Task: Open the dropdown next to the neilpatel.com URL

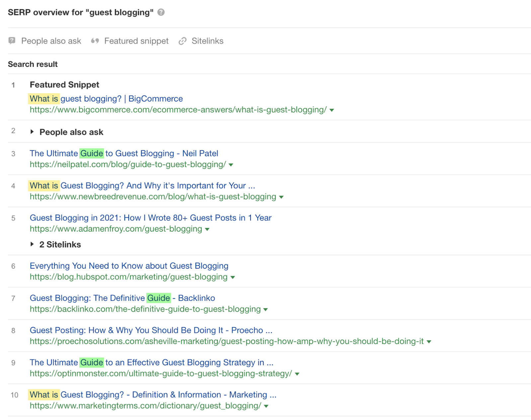Action: pos(231,165)
